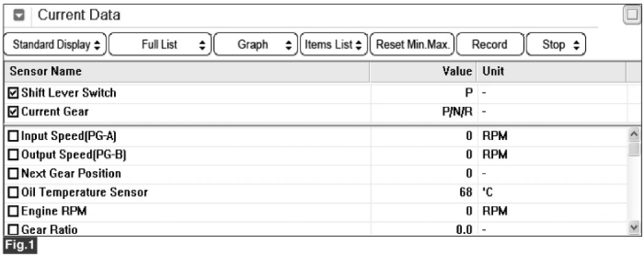The height and width of the screenshot is (256, 644).
Task: Click the Reset Min.Max. button
Action: coord(412,44)
